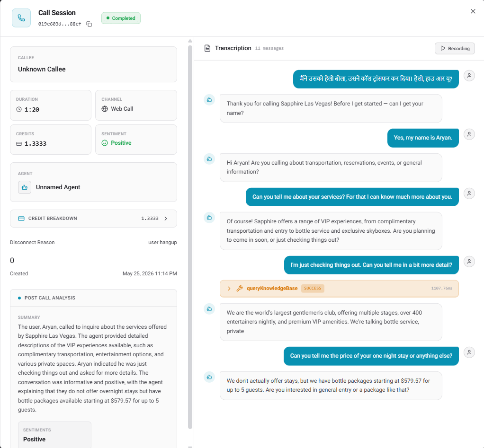Image resolution: width=484 pixels, height=448 pixels.
Task: Click the Unknown Callee name
Action: pos(42,70)
